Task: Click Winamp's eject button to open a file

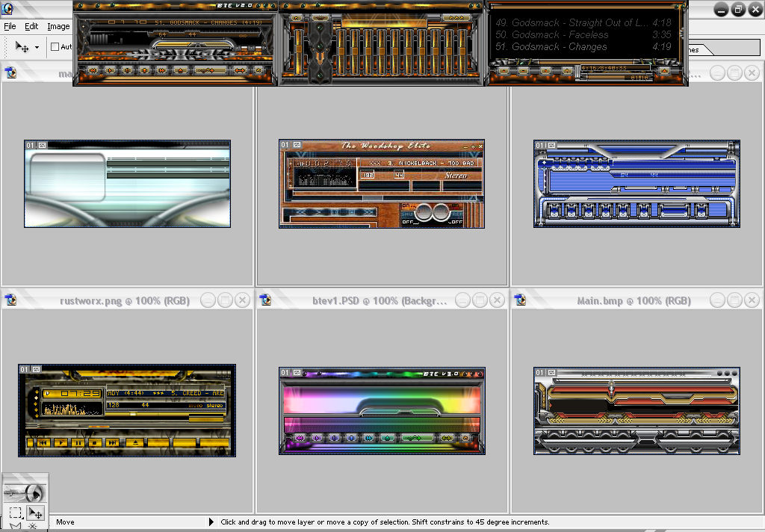Action: (181, 71)
